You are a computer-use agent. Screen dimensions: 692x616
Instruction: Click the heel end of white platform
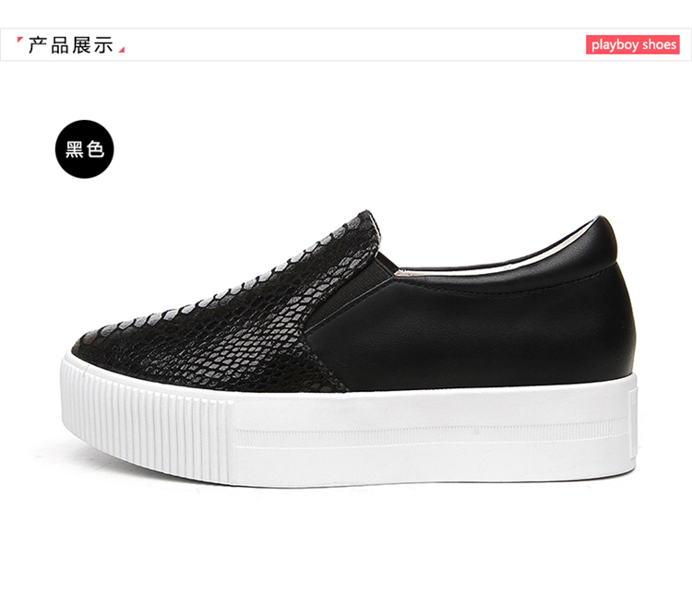pyautogui.click(x=629, y=430)
